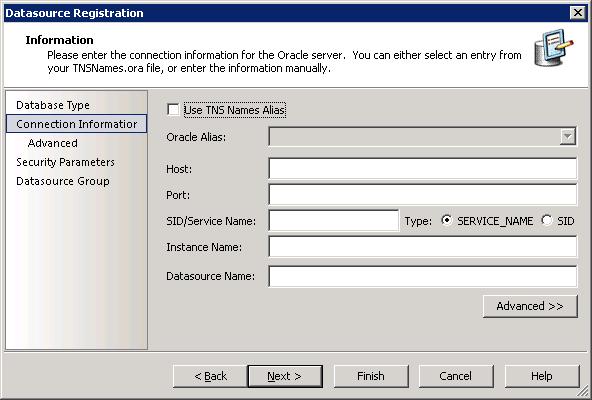Open Datasource Group step
592x400 pixels.
click(63, 181)
